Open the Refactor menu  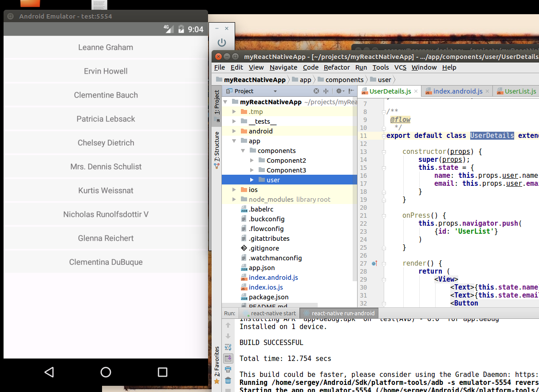337,67
